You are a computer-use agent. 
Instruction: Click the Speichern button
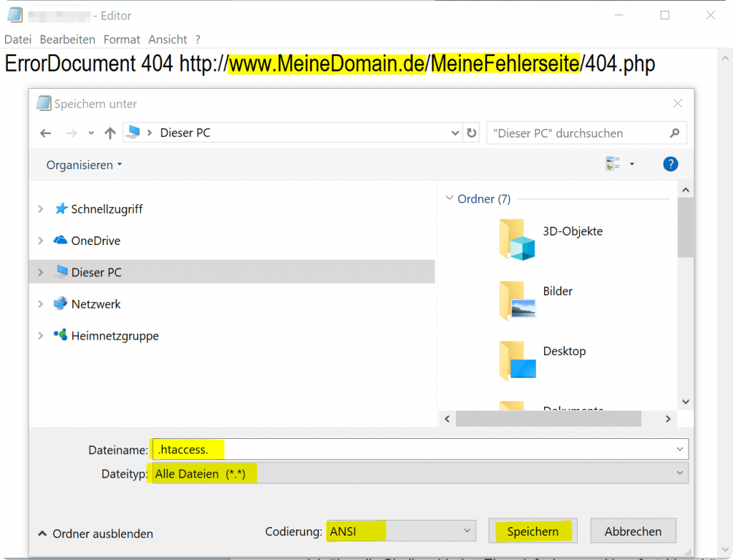click(x=533, y=531)
